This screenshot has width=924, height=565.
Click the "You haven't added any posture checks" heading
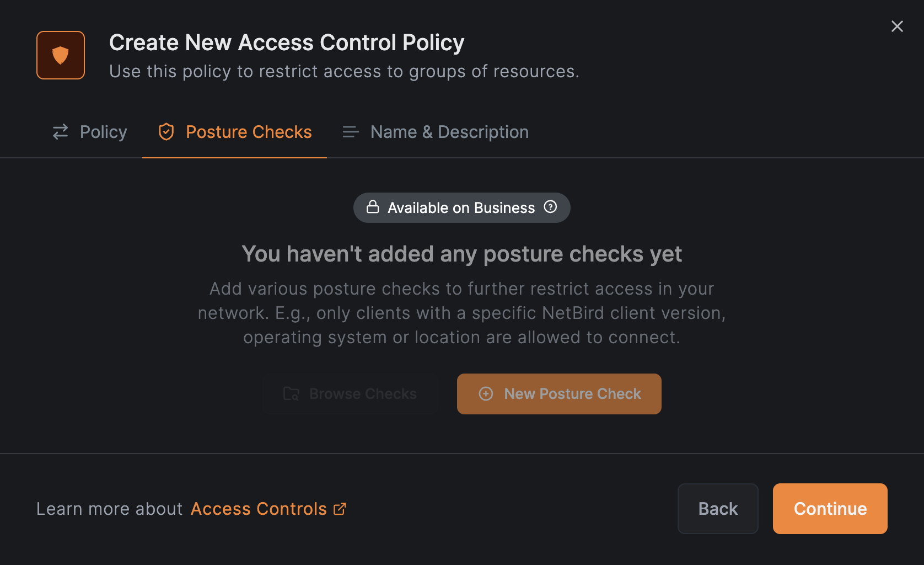tap(461, 254)
